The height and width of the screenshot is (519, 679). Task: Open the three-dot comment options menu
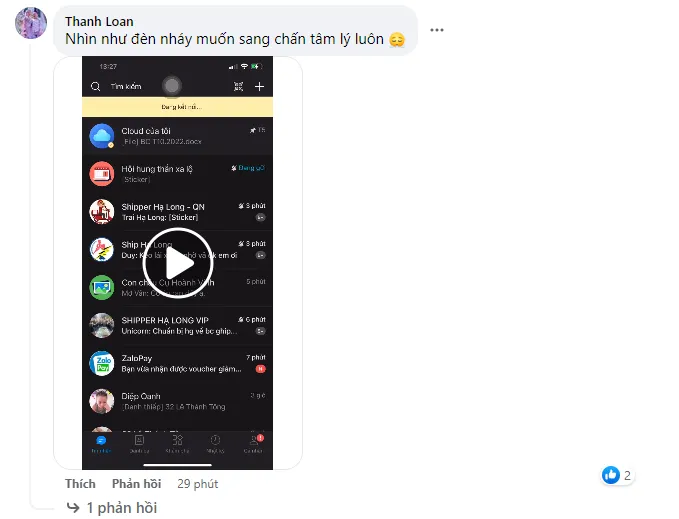[x=436, y=30]
